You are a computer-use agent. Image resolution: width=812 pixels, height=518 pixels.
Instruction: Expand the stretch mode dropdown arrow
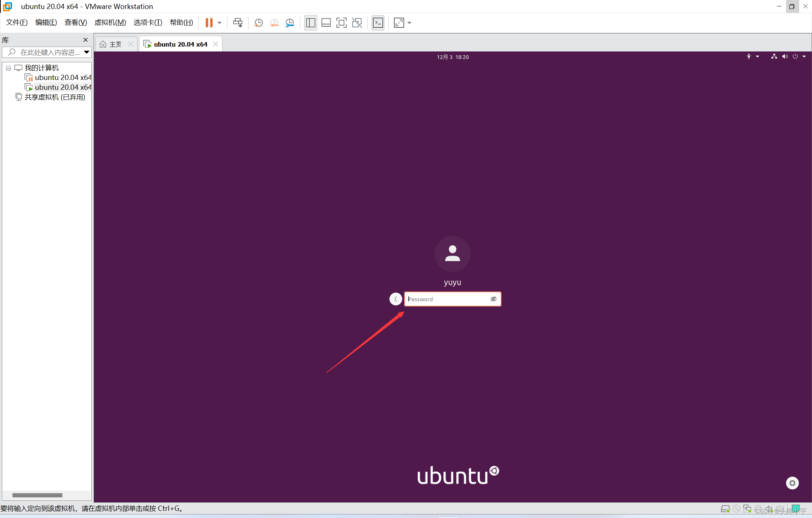[x=409, y=23]
